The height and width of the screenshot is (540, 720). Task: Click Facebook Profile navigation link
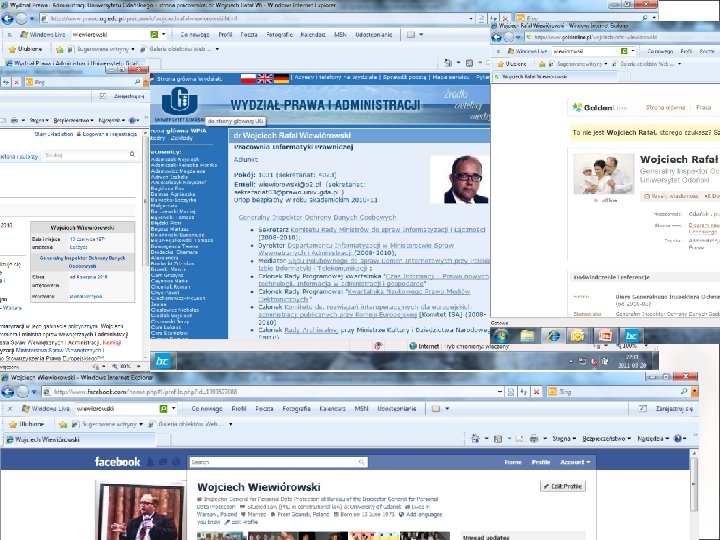click(x=540, y=462)
